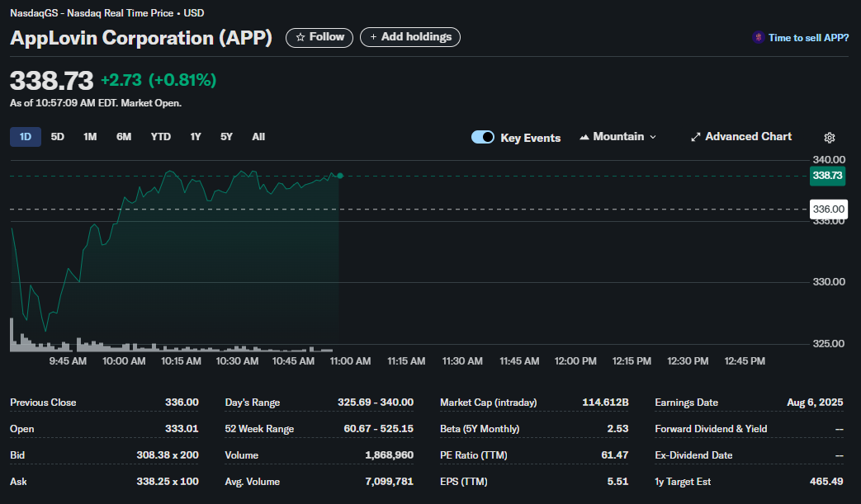Screen dimensions: 861x504
Task: Click the 52 Week Range value 60.67 - 525.15
Action: [x=378, y=428]
